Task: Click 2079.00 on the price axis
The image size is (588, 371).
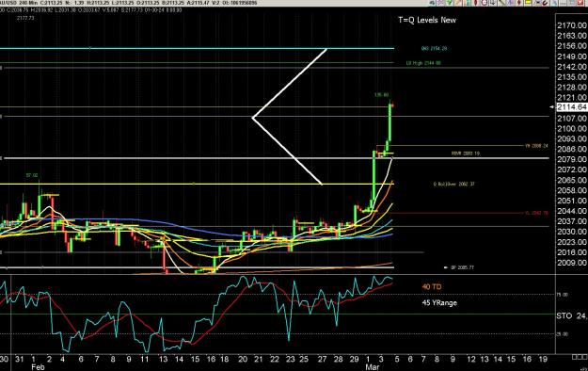Action: coord(572,159)
